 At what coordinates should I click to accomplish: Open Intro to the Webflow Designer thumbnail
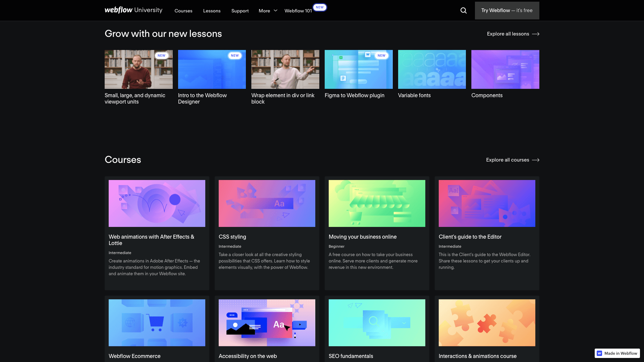(212, 69)
